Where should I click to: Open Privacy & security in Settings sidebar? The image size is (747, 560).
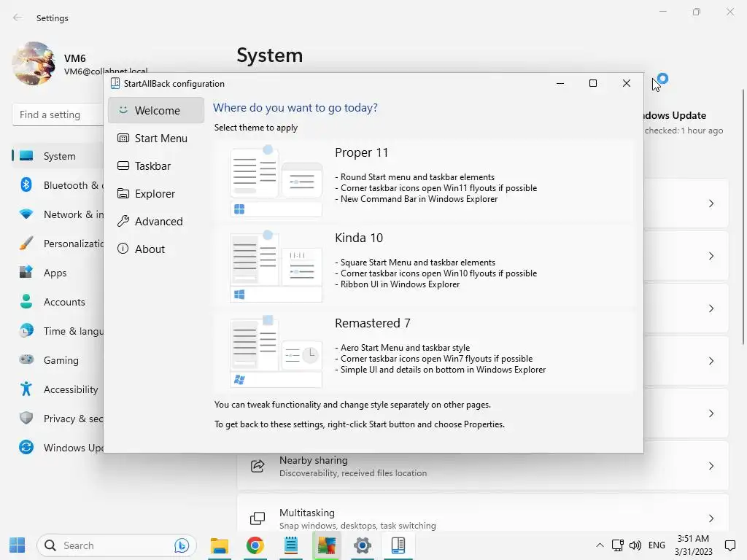pos(58,419)
